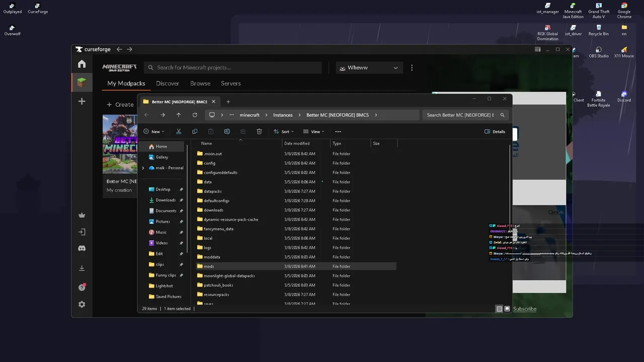
Task: Select the Minecraft grass block game icon
Action: coord(82,82)
